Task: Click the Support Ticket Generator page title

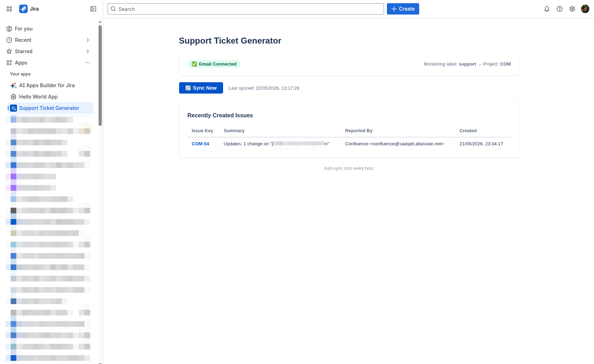Action: click(230, 41)
